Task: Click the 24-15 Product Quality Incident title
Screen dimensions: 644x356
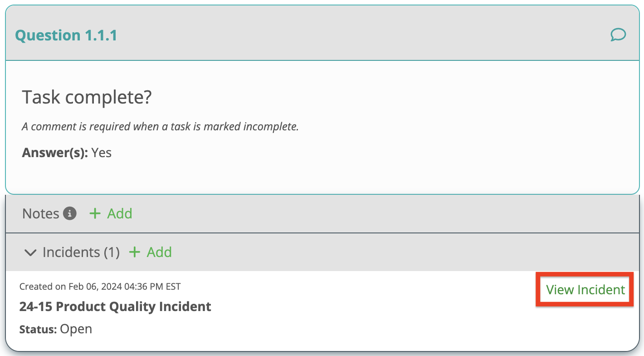Action: [115, 307]
